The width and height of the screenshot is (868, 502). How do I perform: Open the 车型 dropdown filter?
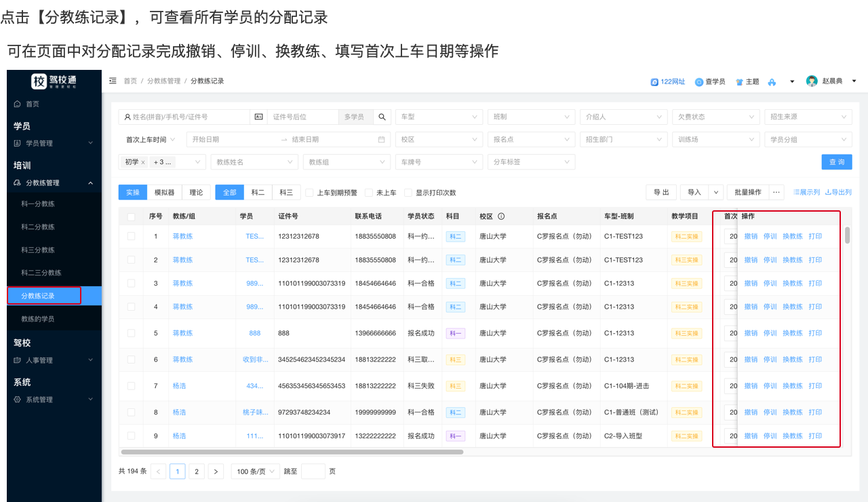(439, 117)
